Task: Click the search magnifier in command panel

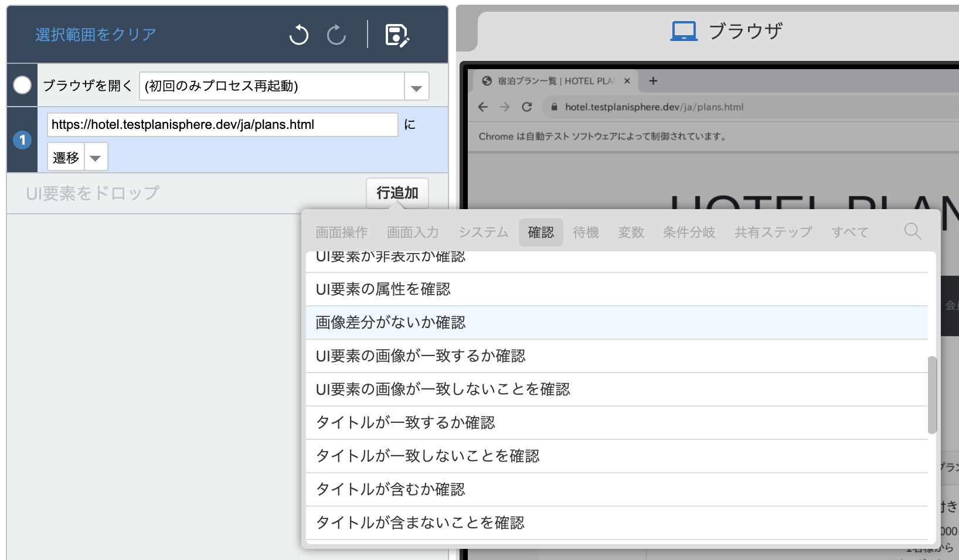Action: tap(913, 231)
